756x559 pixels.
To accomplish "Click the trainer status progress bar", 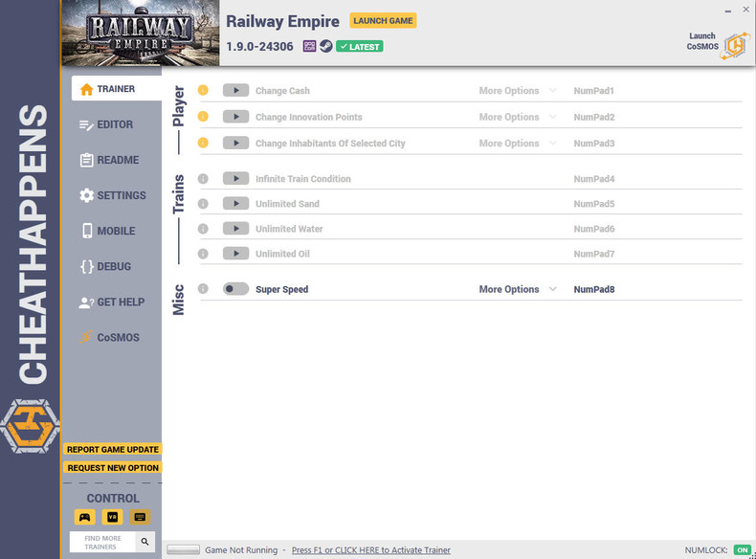I will 183,549.
